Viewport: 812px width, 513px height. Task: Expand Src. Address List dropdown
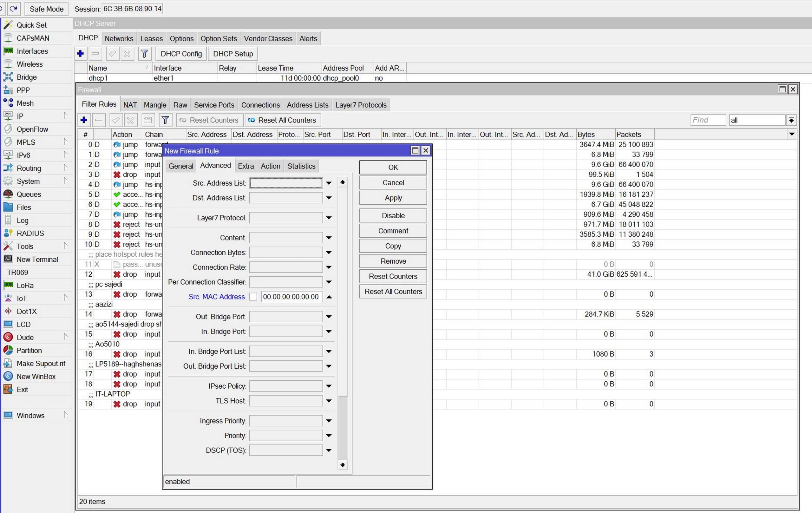329,183
